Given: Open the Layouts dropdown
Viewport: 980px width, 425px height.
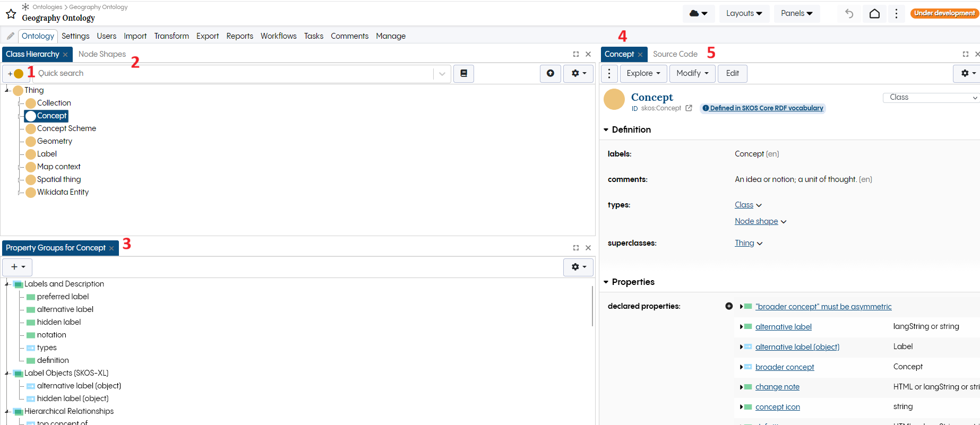Looking at the screenshot, I should (x=744, y=13).
